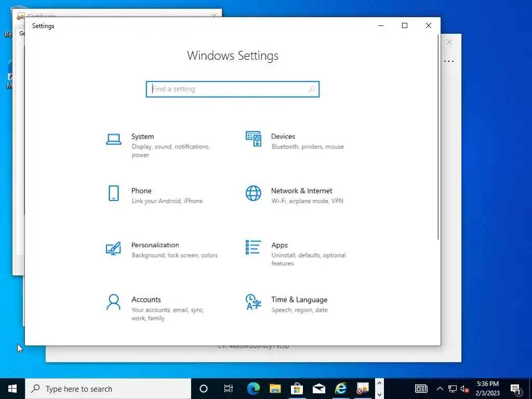The image size is (532, 399).
Task: Click 'Uninstall, defaults, optional features' text
Action: (309, 259)
